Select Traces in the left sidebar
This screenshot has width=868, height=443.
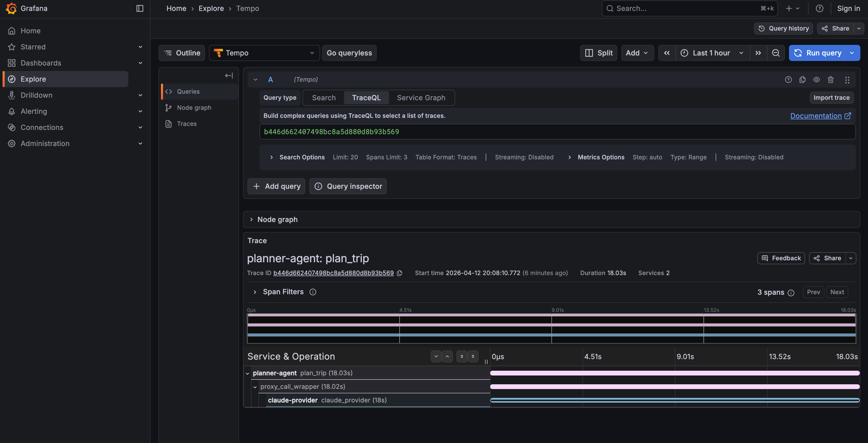(186, 124)
